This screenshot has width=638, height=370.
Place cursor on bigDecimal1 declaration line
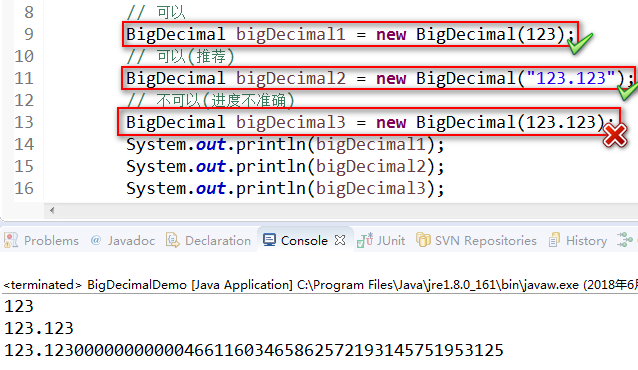[350, 34]
